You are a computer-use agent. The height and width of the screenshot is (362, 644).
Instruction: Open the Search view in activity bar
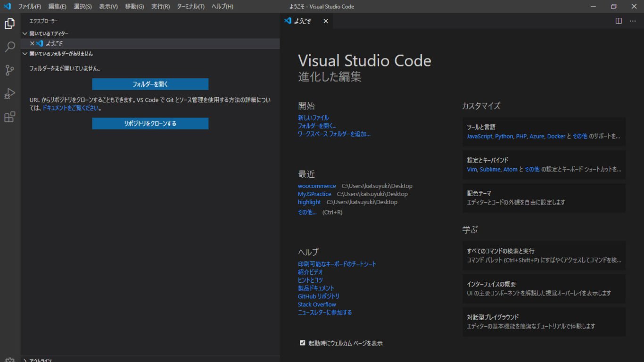click(x=10, y=47)
